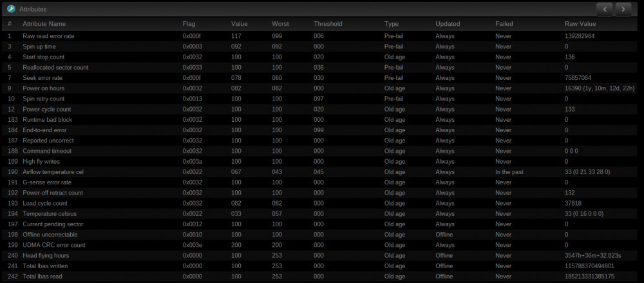Viewport: 644px width, 283px height.
Task: Select the Load cycle count row
Action: tap(319, 203)
